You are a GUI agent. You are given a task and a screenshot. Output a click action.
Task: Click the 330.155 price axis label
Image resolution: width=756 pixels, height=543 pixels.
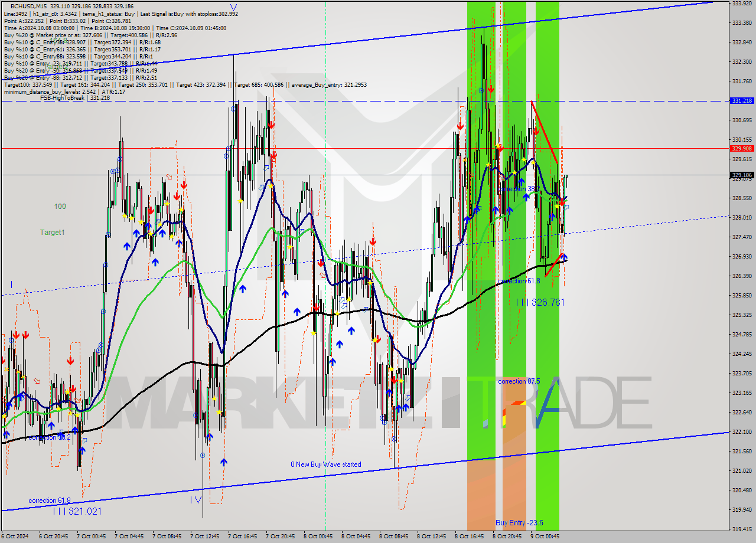742,139
